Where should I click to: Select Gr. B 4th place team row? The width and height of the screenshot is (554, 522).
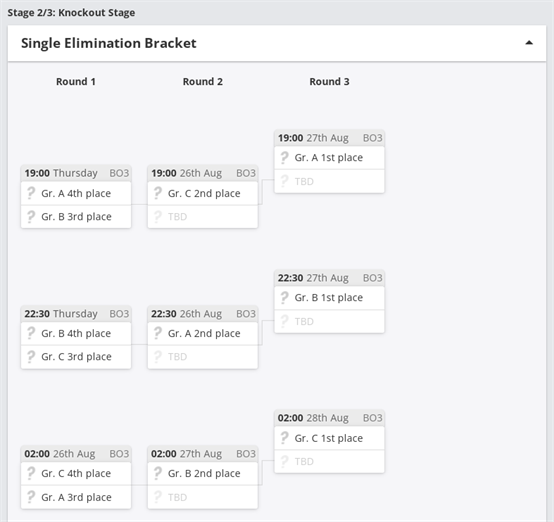click(76, 333)
